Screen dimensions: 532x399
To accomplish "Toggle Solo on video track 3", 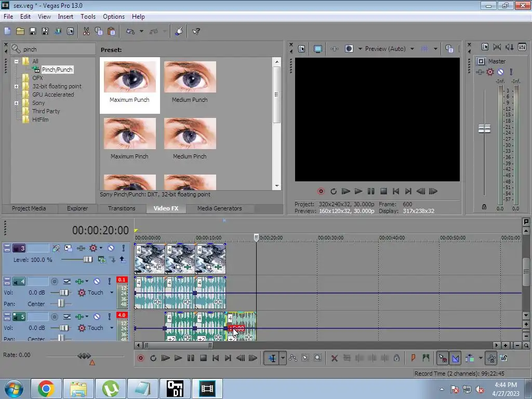I will tap(124, 248).
